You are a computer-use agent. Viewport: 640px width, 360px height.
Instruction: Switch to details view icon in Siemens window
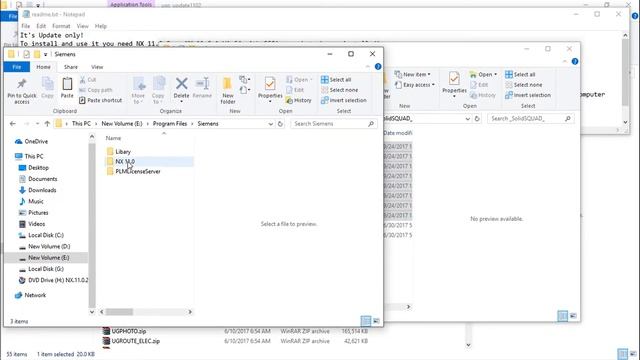[366, 321]
